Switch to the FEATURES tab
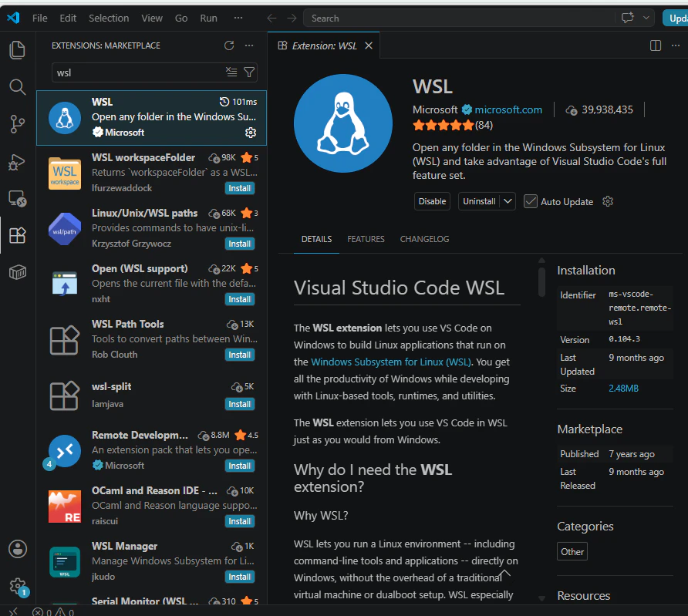Screen dimensions: 688x616 pyautogui.click(x=366, y=239)
